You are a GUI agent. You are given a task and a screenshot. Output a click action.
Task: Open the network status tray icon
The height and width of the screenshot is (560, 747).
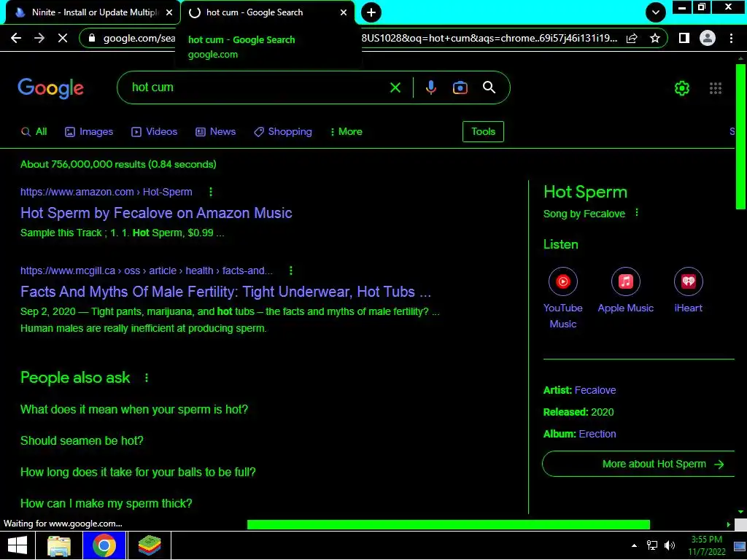651,545
